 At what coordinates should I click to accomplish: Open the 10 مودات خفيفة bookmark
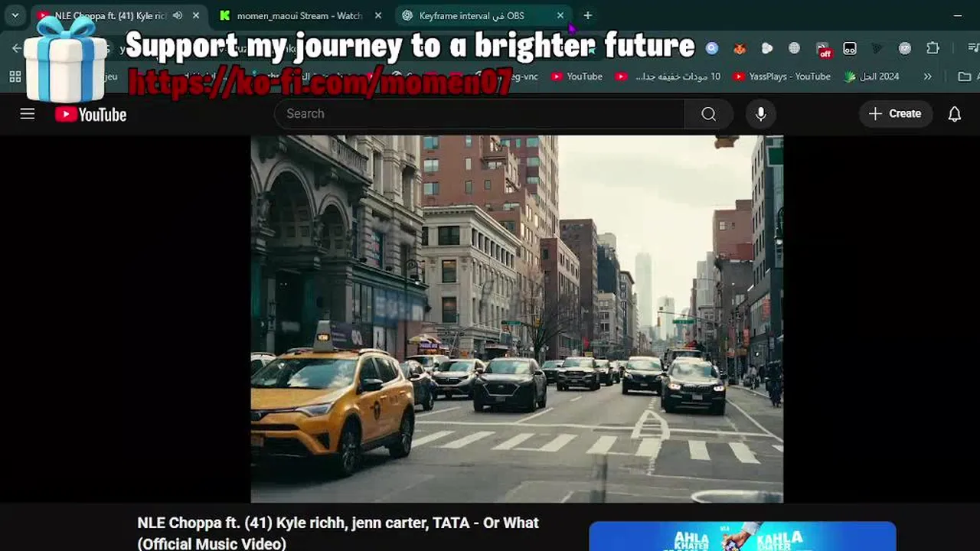[668, 77]
